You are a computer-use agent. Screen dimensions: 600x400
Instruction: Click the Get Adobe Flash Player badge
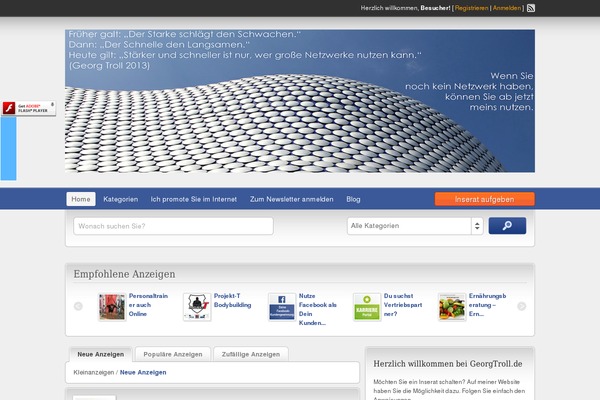(x=28, y=108)
